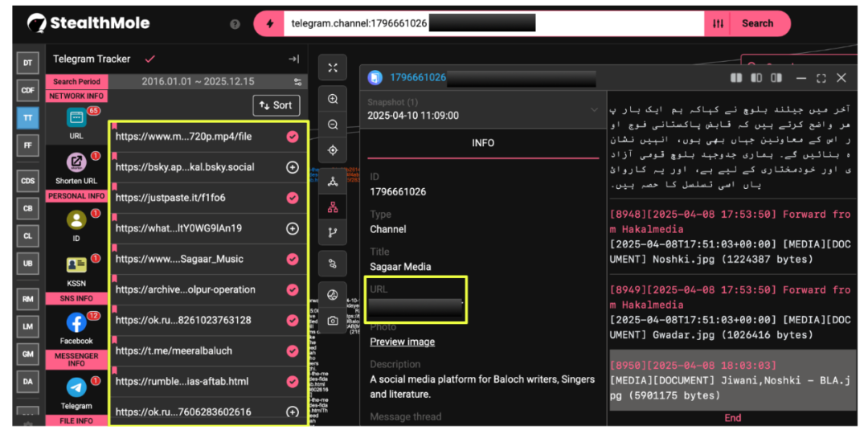The height and width of the screenshot is (434, 868).
Task: Zoom in on the graph
Action: [x=333, y=99]
